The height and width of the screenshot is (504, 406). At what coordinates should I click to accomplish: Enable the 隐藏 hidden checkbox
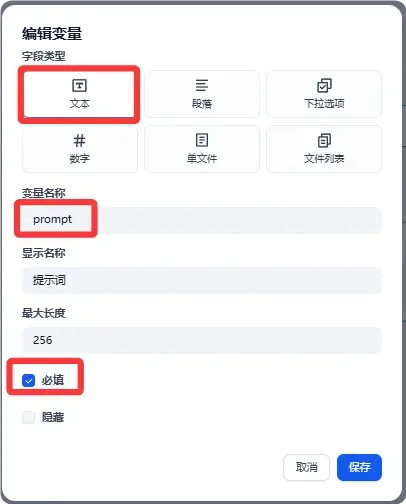[x=28, y=417]
